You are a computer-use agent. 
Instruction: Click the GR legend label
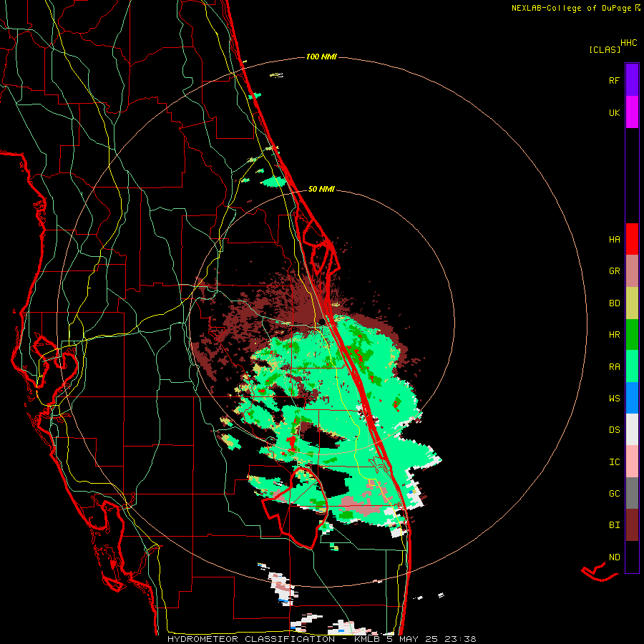click(x=614, y=271)
